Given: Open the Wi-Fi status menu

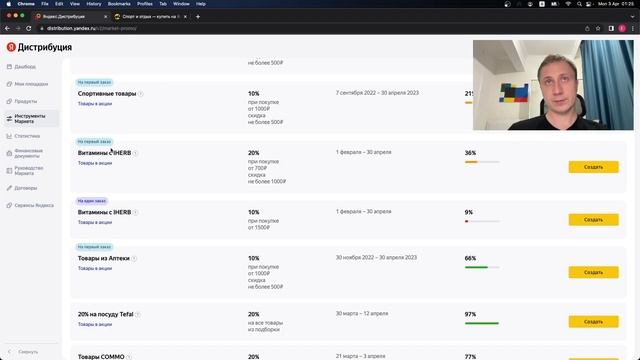Looking at the screenshot, I should (x=568, y=4).
